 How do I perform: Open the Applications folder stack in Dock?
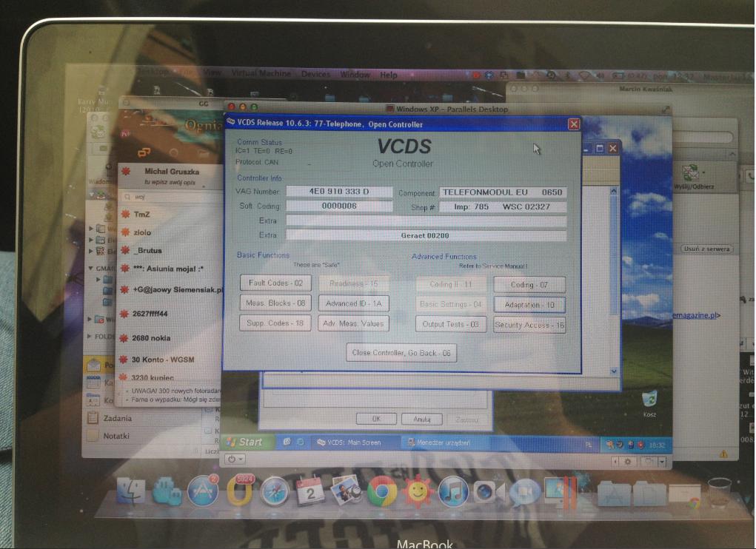coord(613,494)
